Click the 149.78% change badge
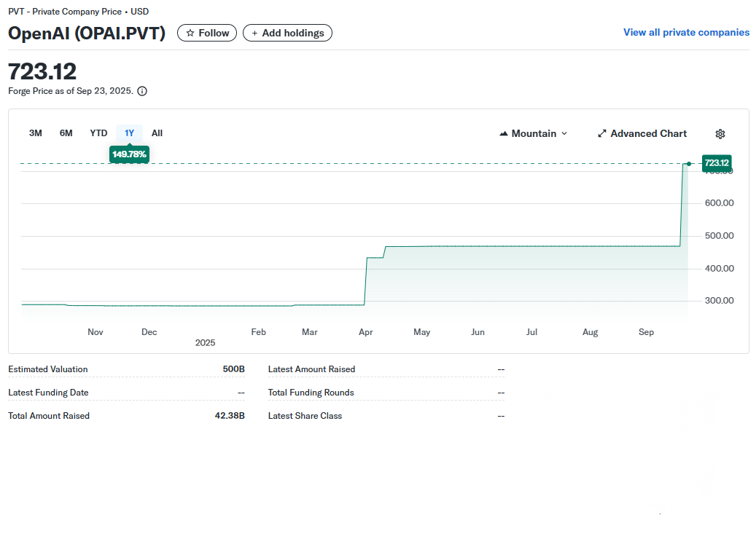Viewport: 756px width, 547px height. (129, 154)
